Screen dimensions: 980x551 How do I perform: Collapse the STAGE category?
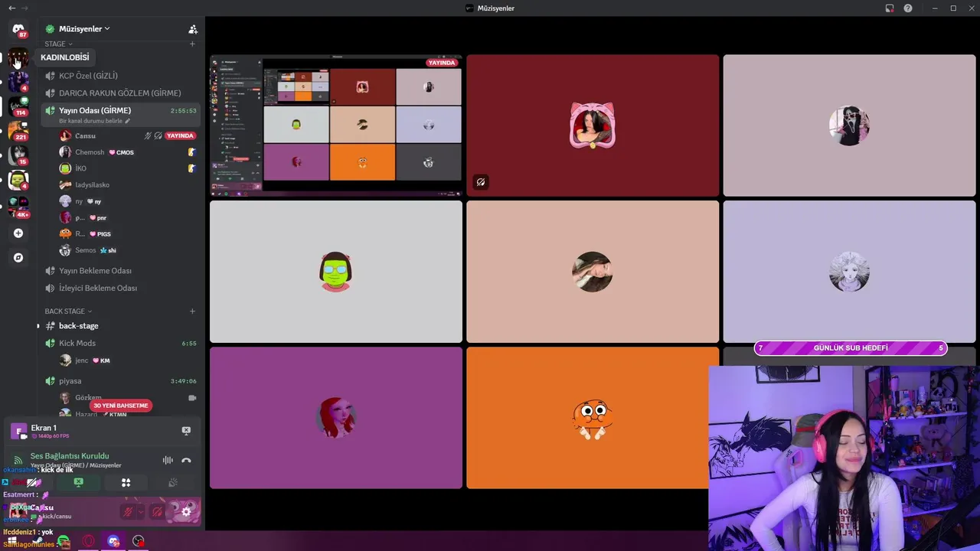(x=58, y=44)
